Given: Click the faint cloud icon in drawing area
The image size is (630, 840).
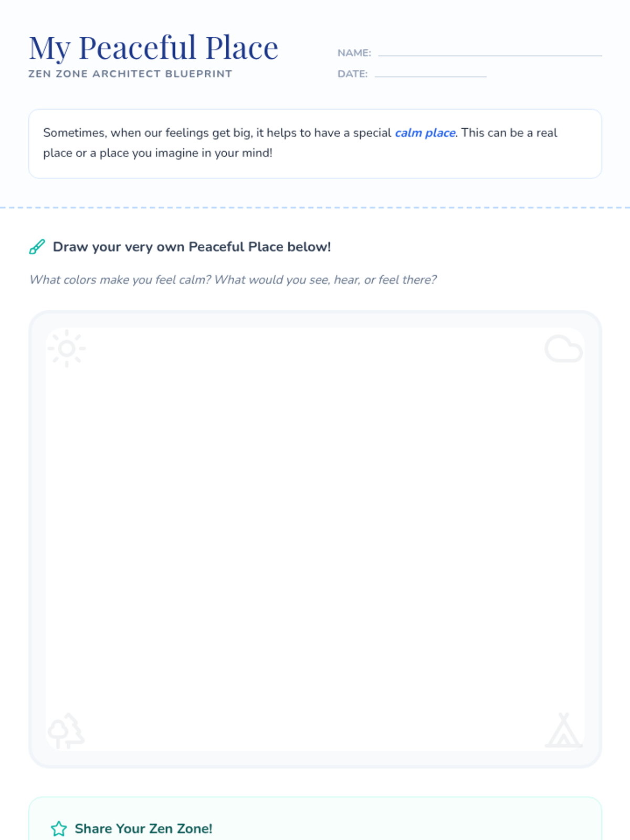Looking at the screenshot, I should (563, 349).
